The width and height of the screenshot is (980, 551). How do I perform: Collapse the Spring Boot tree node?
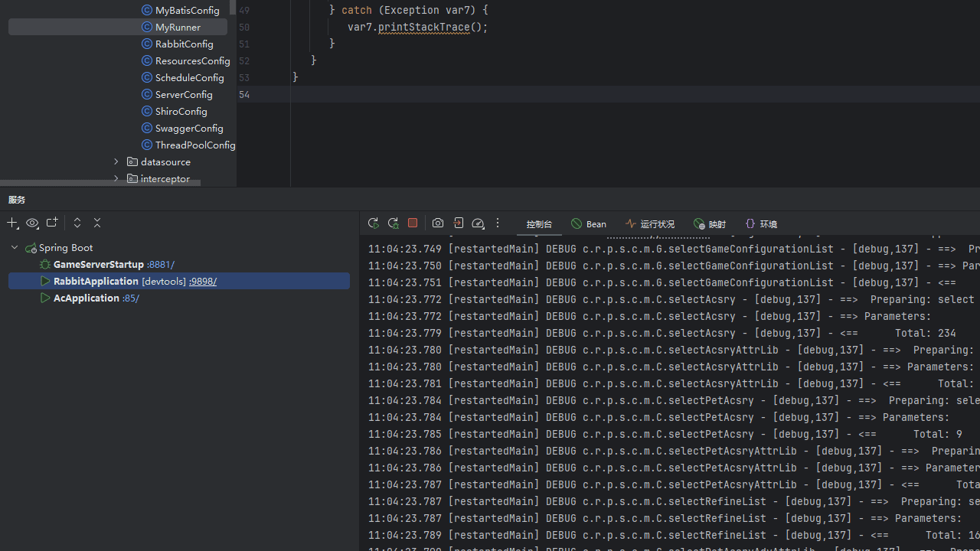click(15, 248)
